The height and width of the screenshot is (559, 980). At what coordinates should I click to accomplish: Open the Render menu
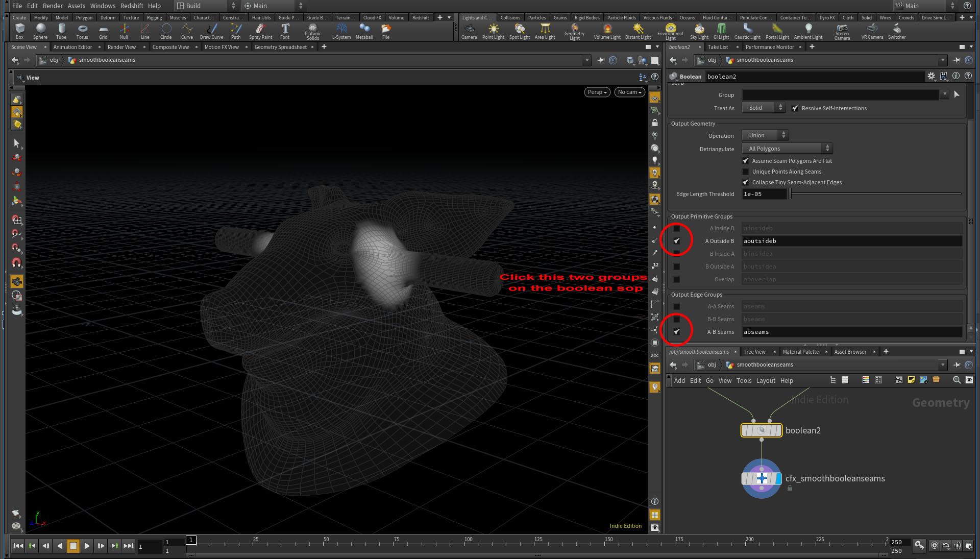tap(53, 6)
